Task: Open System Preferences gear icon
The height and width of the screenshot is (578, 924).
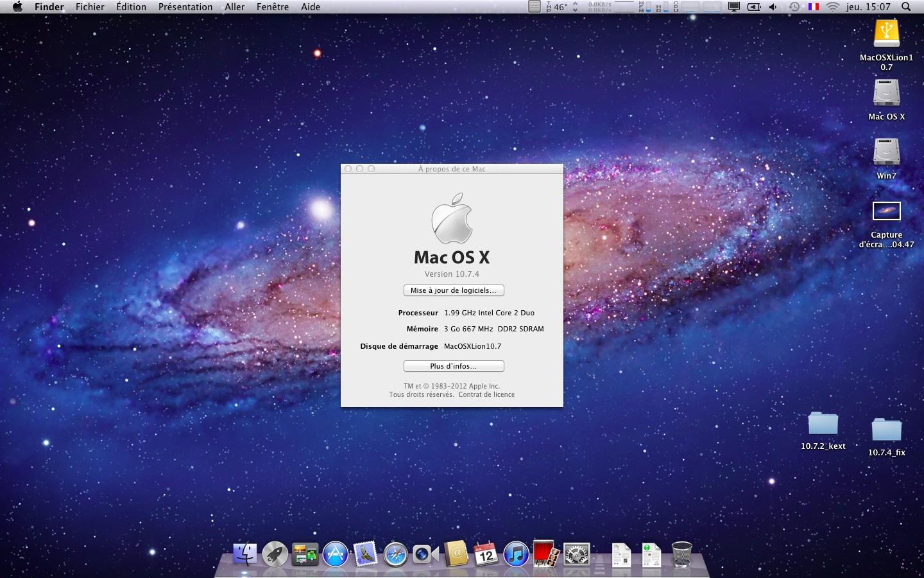Action: [x=576, y=554]
